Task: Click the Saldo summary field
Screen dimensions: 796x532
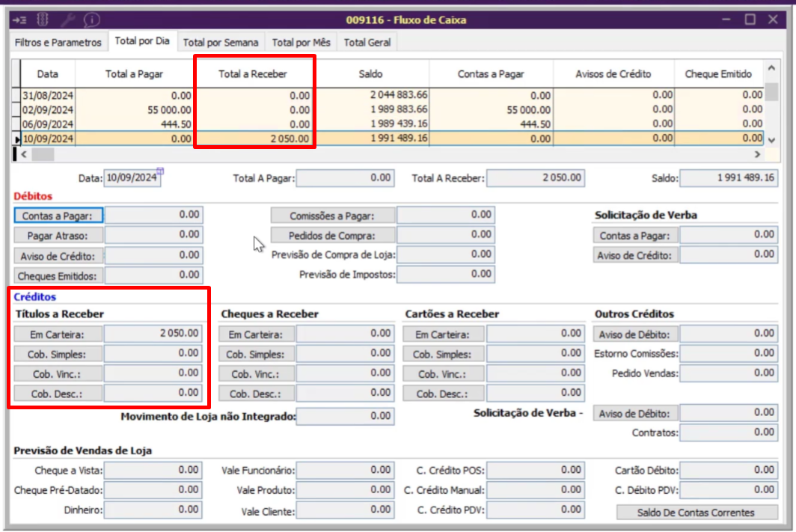Action: click(729, 178)
